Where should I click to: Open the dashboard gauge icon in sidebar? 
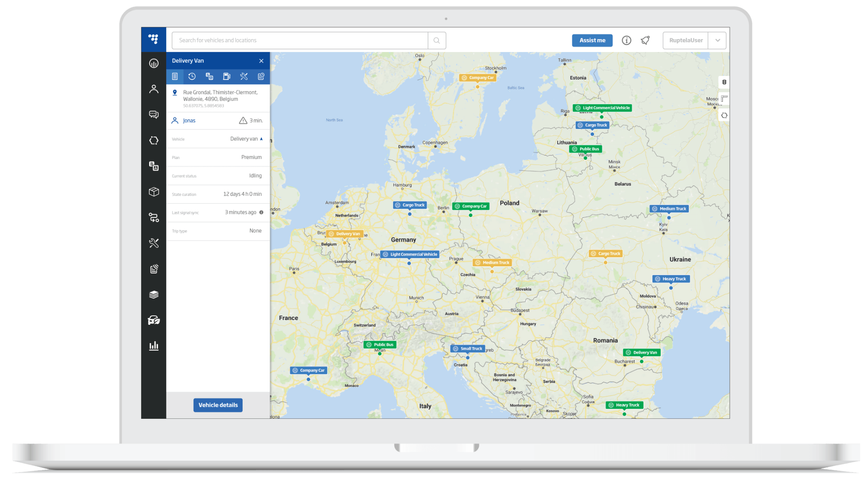(x=154, y=64)
